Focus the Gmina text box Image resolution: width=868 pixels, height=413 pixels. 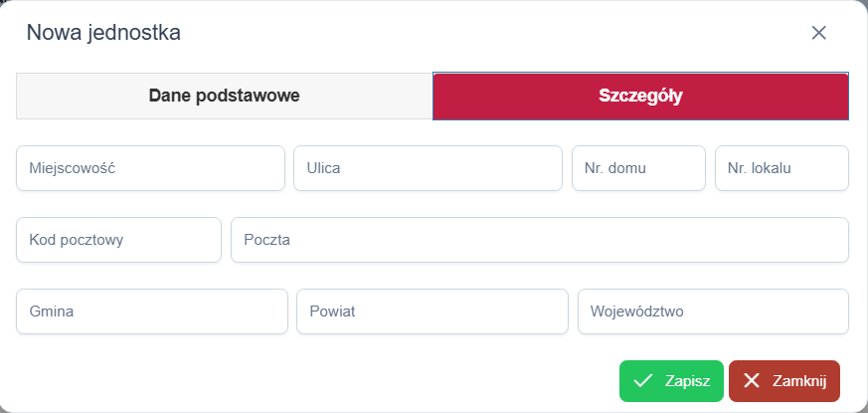151,311
